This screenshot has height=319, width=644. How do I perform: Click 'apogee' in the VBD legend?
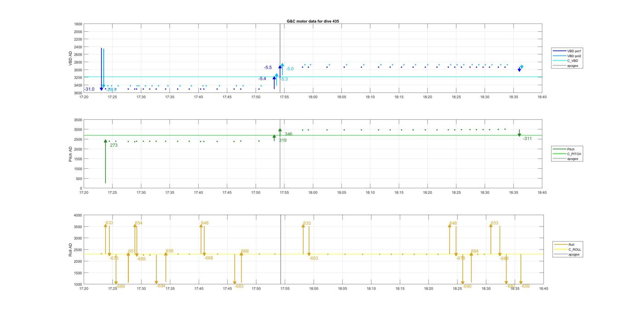pyautogui.click(x=573, y=65)
